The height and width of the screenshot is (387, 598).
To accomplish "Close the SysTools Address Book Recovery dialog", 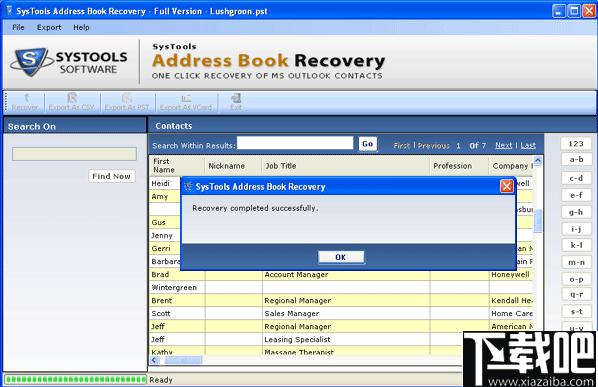I will point(506,186).
